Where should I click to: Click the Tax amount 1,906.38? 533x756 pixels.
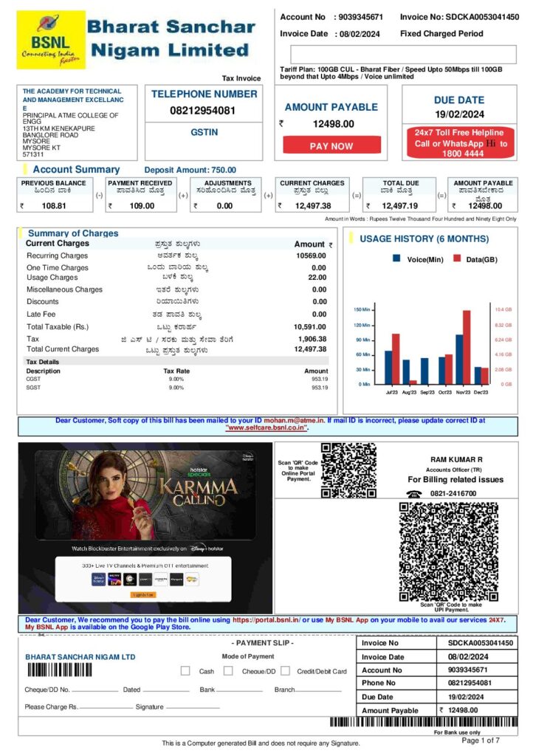pos(312,339)
